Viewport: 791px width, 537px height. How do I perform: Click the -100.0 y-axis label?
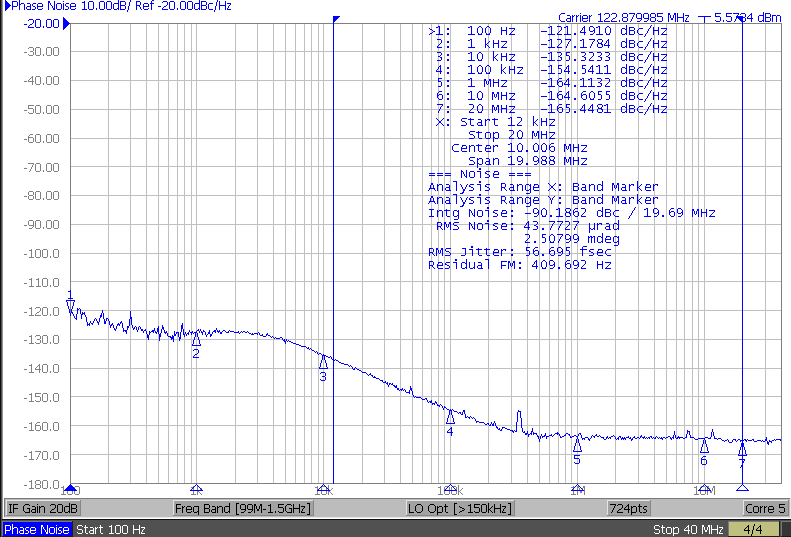tap(42, 254)
